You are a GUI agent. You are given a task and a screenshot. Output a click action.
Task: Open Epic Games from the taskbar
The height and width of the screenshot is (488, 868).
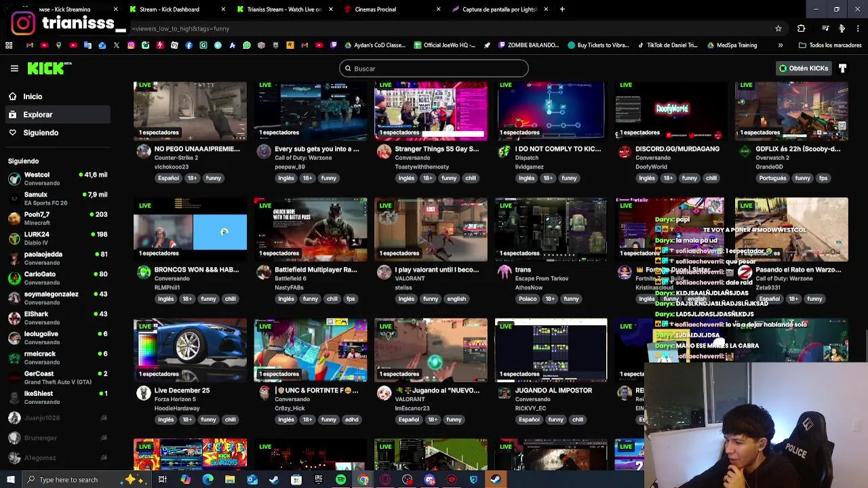pos(319,480)
